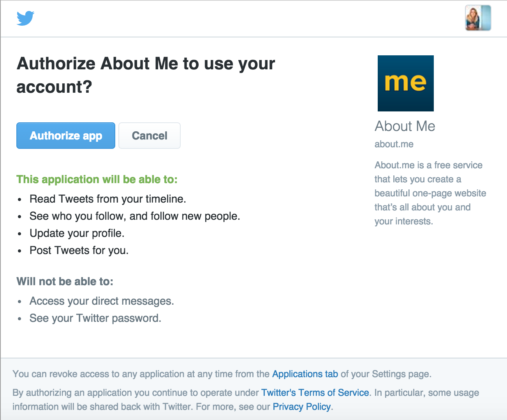Click 'See who you follow' permission item
The height and width of the screenshot is (420, 507).
tap(135, 216)
